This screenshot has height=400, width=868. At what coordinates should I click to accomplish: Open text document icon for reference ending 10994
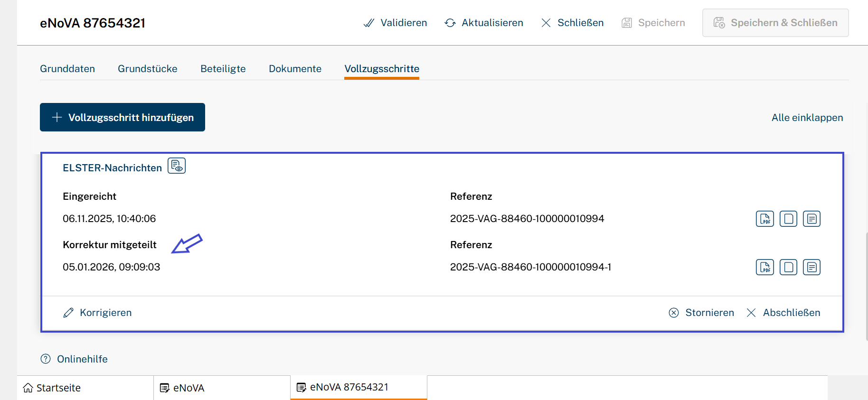point(811,219)
